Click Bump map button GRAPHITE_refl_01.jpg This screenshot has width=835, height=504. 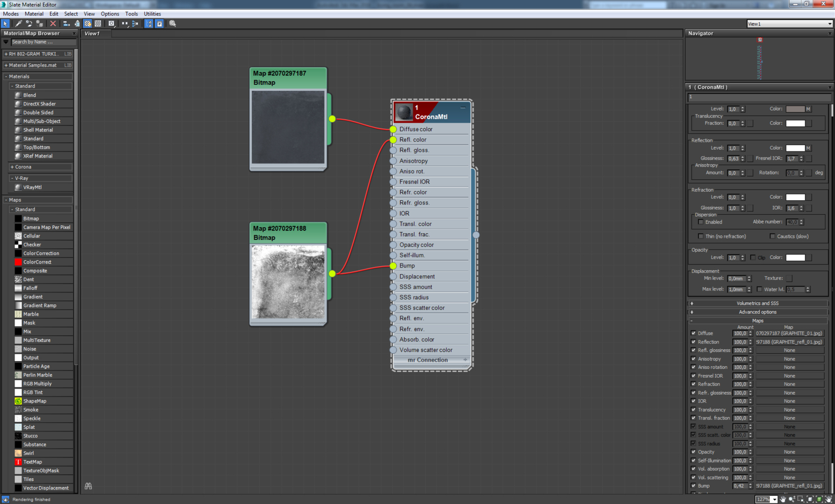789,486
